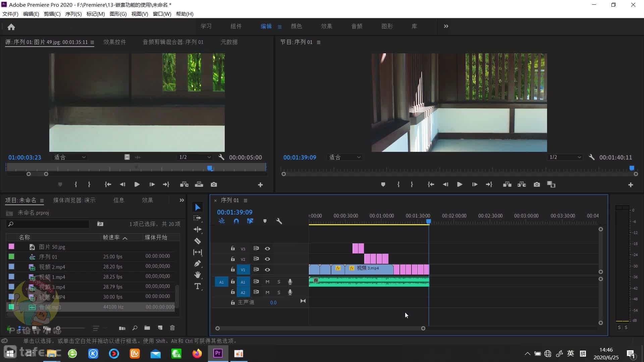The height and width of the screenshot is (362, 644).
Task: Open find in Project panel
Action: point(135,328)
